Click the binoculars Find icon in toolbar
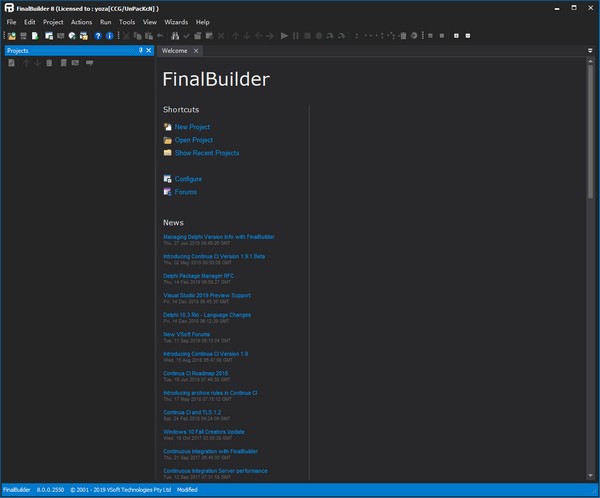 click(x=173, y=36)
